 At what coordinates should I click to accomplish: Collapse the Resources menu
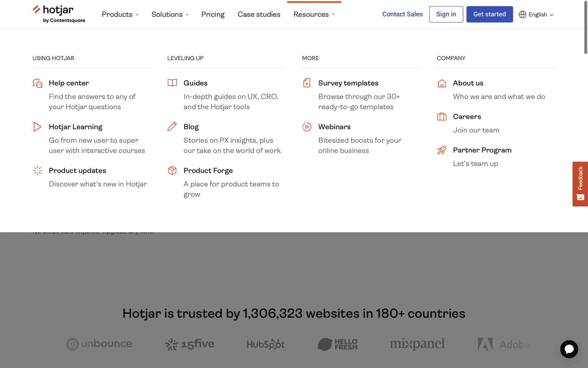[x=314, y=14]
